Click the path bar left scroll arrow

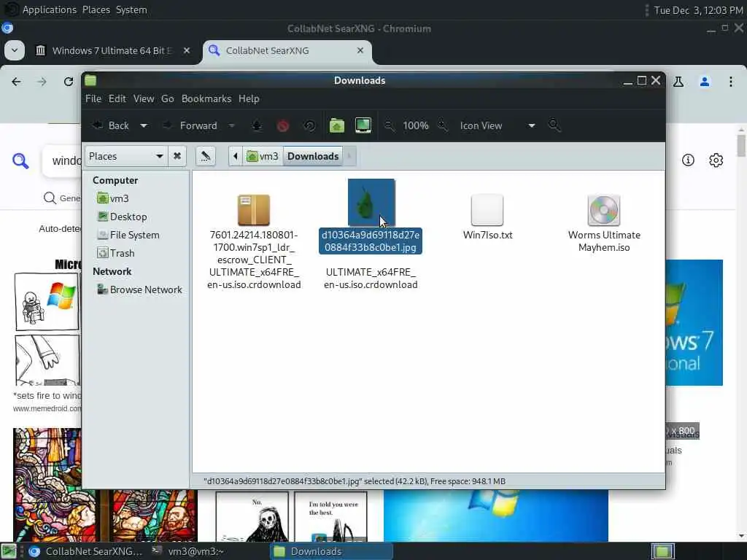tap(236, 156)
